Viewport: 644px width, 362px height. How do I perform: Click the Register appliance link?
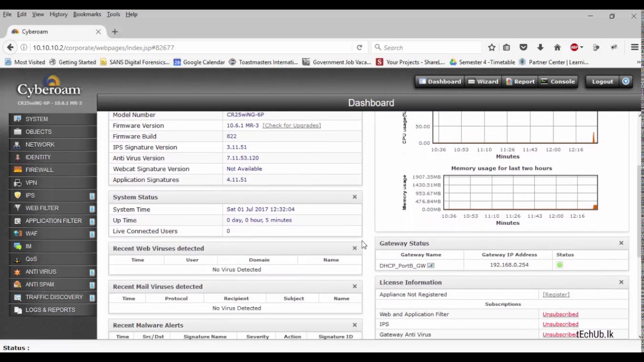click(x=556, y=295)
